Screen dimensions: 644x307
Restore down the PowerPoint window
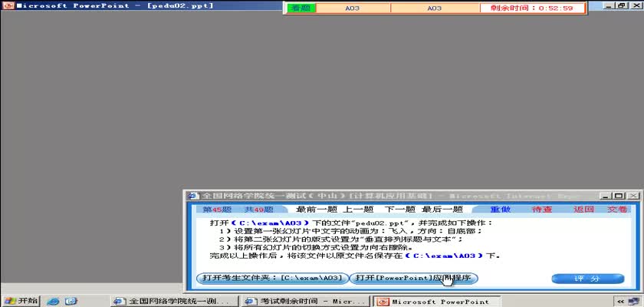(x=622, y=5)
